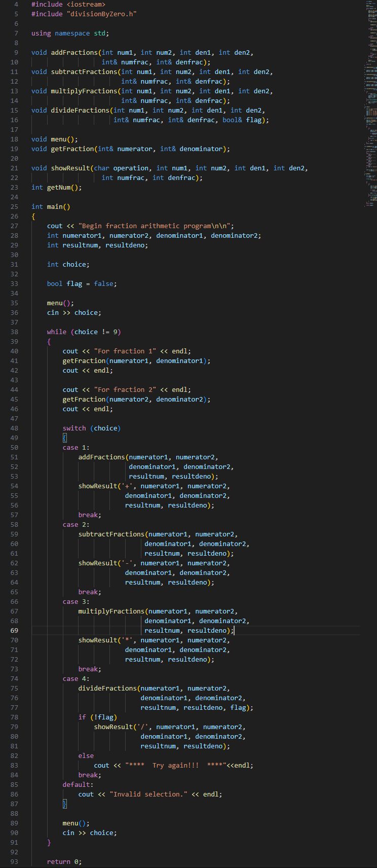Click the '/' character literal in showResult
The image size is (377, 868).
coord(143,727)
